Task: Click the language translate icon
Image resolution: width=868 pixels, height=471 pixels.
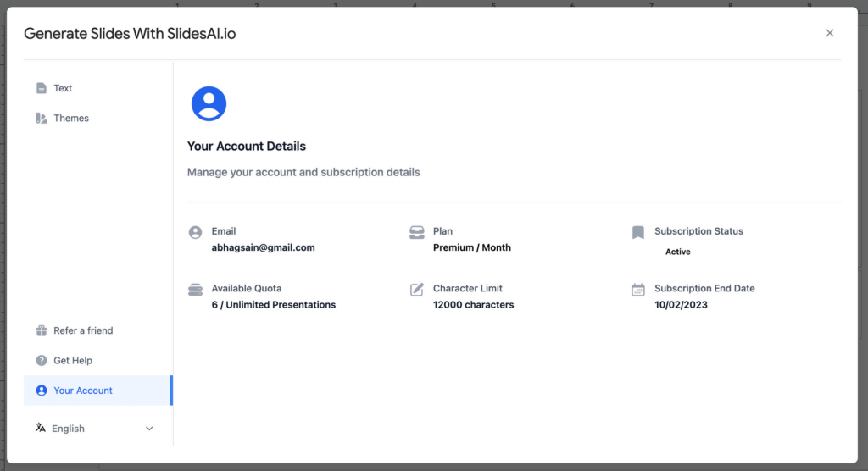Action: pos(41,428)
